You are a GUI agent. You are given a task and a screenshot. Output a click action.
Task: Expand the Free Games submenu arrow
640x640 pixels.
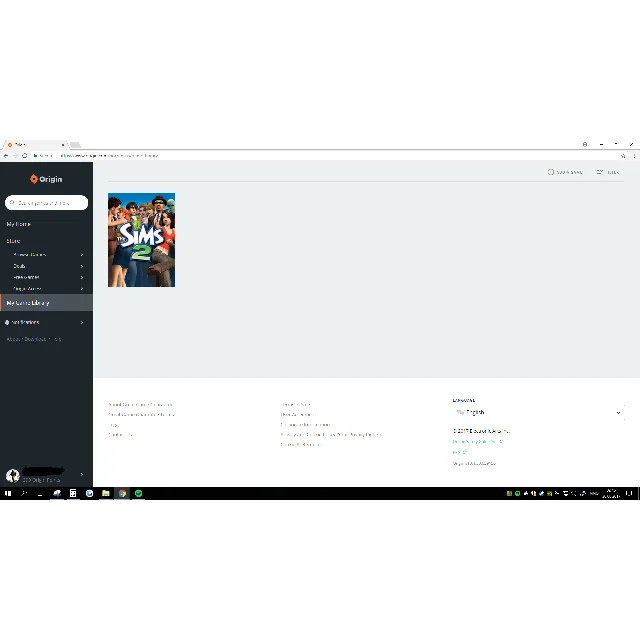coord(82,278)
